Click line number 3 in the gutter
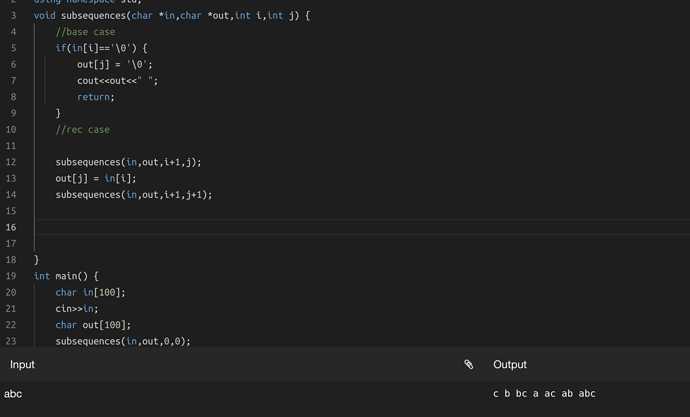 pyautogui.click(x=14, y=16)
